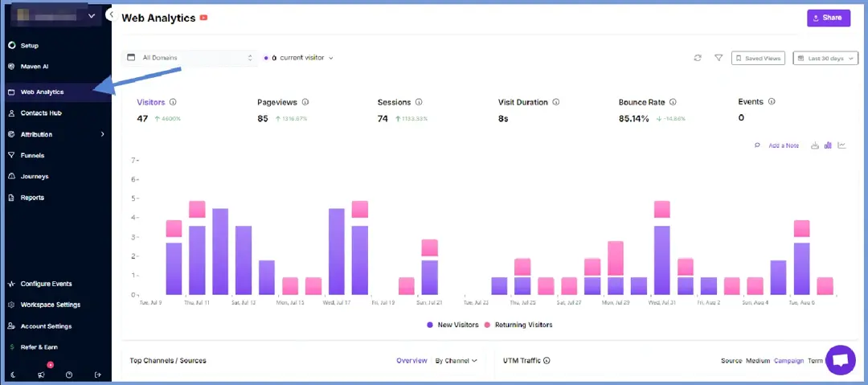The width and height of the screenshot is (868, 385).
Task: Refresh the analytics data
Action: pyautogui.click(x=698, y=58)
